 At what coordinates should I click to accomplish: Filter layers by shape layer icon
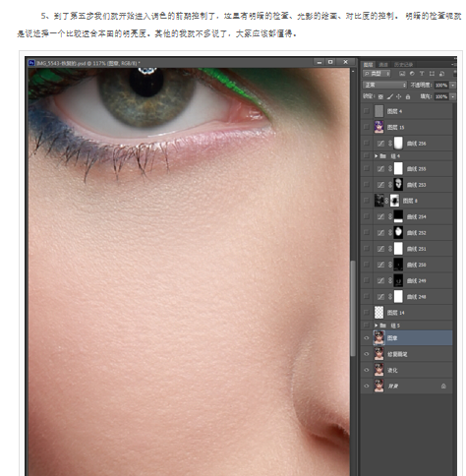click(x=432, y=74)
